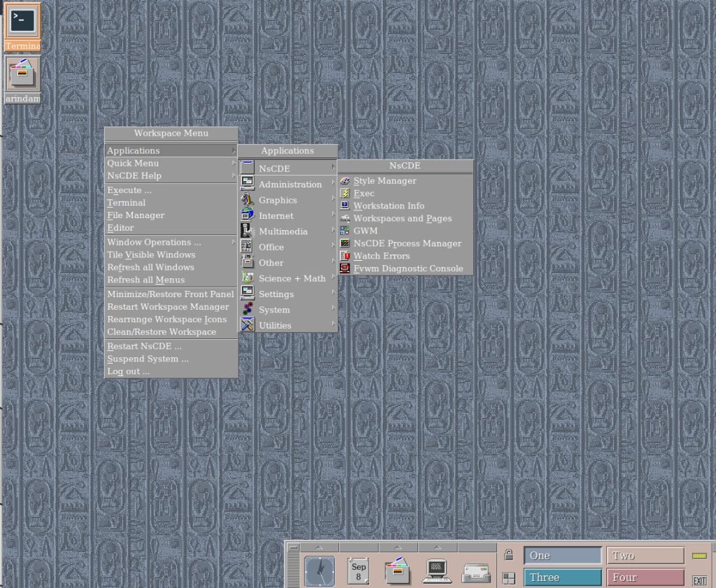Click the Workspace Menu title bar
This screenshot has width=716, height=588.
[171, 134]
